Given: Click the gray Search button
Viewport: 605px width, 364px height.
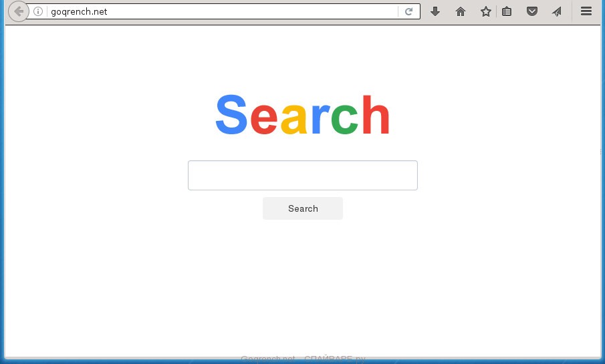Looking at the screenshot, I should (302, 208).
